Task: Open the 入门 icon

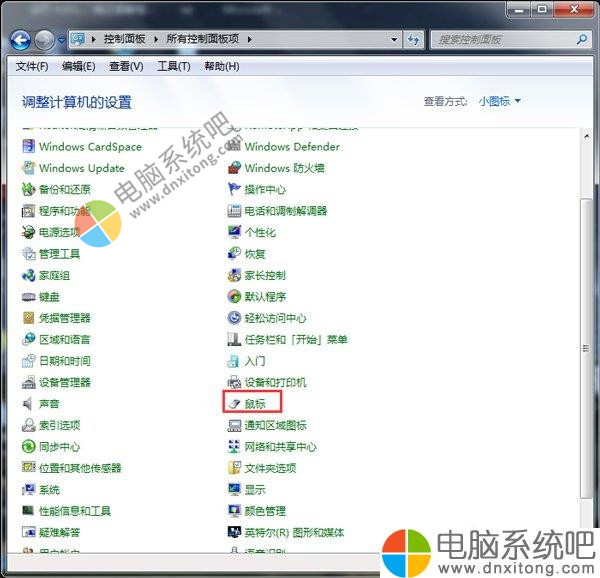Action: coord(234,361)
